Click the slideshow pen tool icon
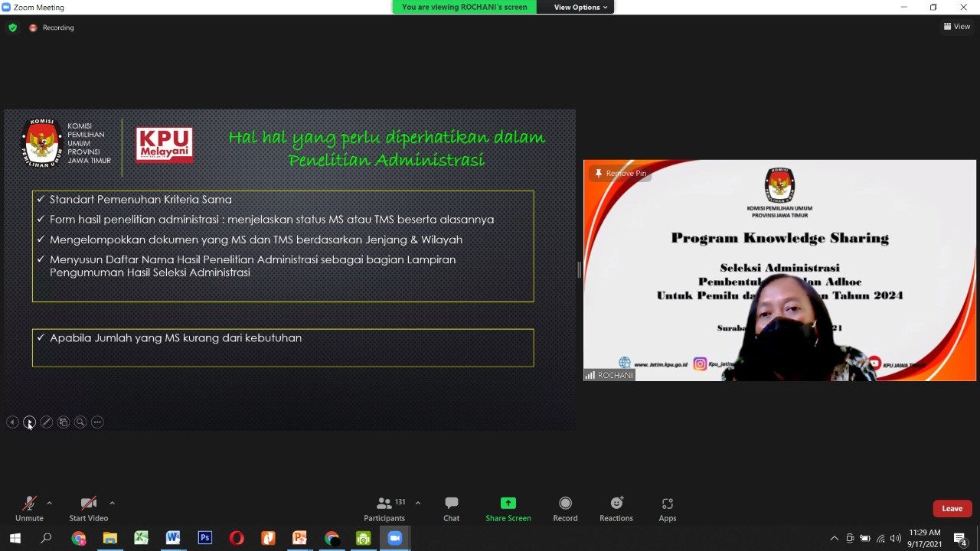 click(46, 422)
